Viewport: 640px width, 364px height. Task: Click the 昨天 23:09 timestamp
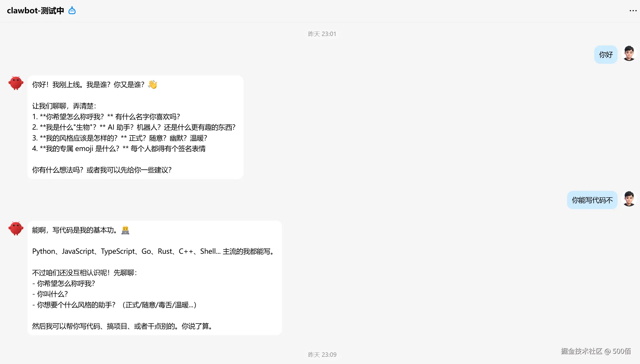[322, 355]
